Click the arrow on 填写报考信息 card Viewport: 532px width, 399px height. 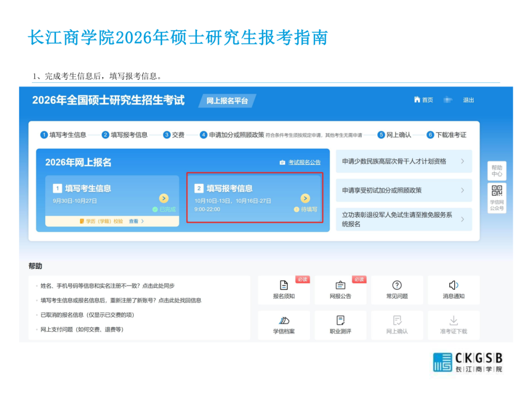pos(305,198)
